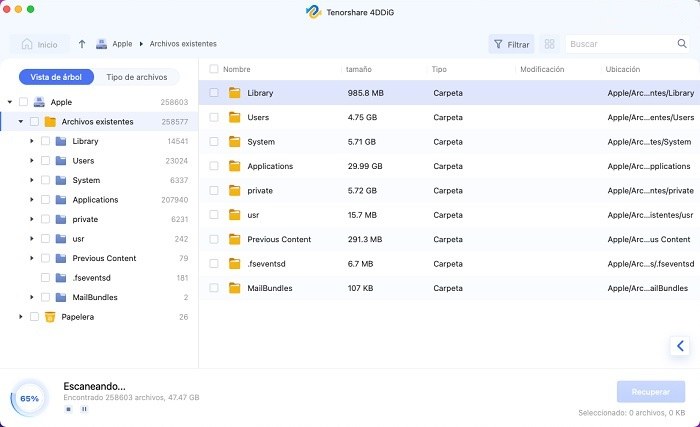The height and width of the screenshot is (427, 700).
Task: Check Archivos existentes checkbox in tree
Action: coord(34,121)
